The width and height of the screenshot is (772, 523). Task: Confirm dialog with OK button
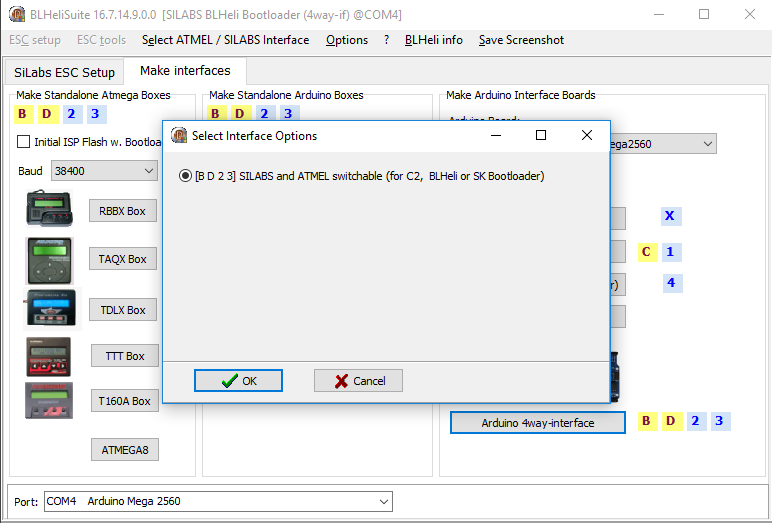coord(238,381)
